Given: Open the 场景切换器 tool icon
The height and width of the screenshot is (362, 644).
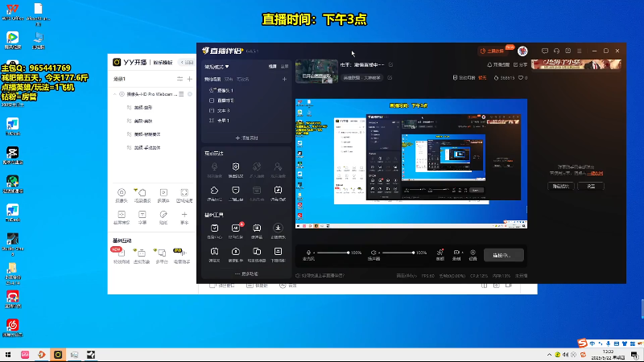Looking at the screenshot, I should click(x=257, y=251).
